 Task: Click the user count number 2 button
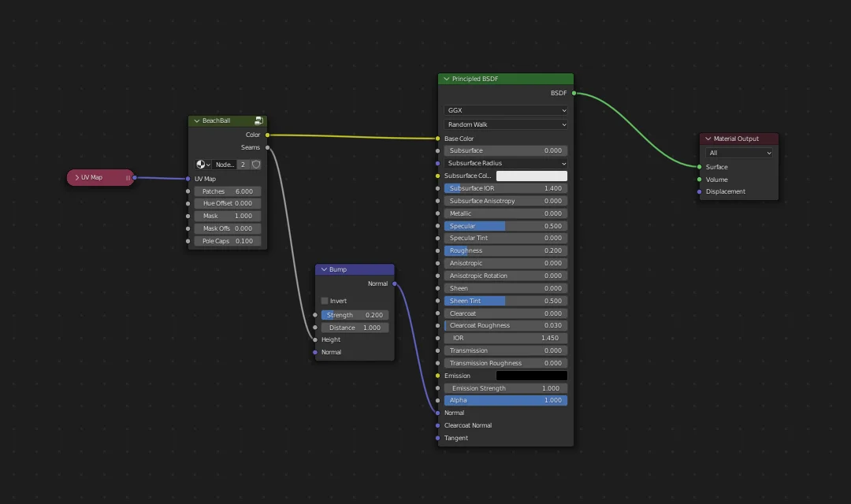tap(243, 165)
